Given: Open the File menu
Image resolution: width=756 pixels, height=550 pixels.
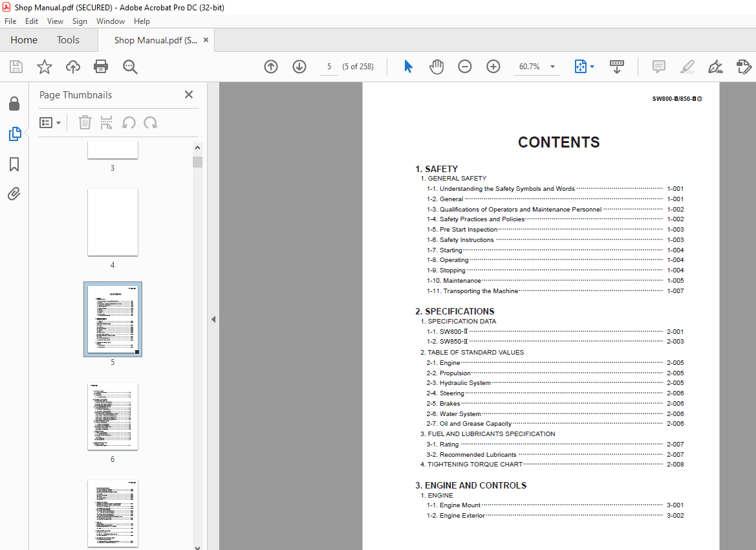Looking at the screenshot, I should 10,21.
